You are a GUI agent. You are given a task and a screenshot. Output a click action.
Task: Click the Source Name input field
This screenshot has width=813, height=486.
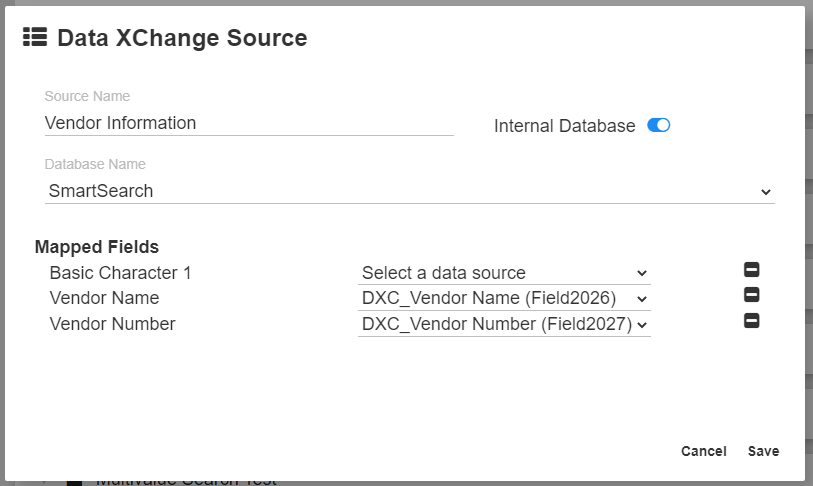249,123
